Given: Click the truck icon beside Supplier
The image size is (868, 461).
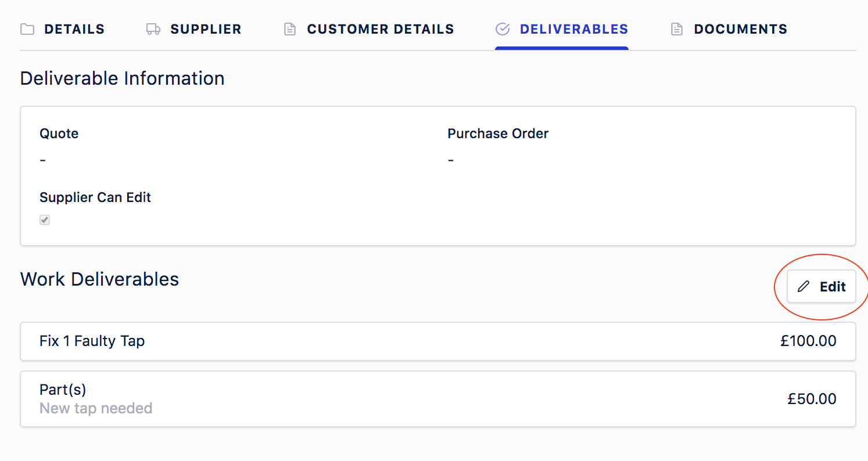Looking at the screenshot, I should pyautogui.click(x=153, y=29).
